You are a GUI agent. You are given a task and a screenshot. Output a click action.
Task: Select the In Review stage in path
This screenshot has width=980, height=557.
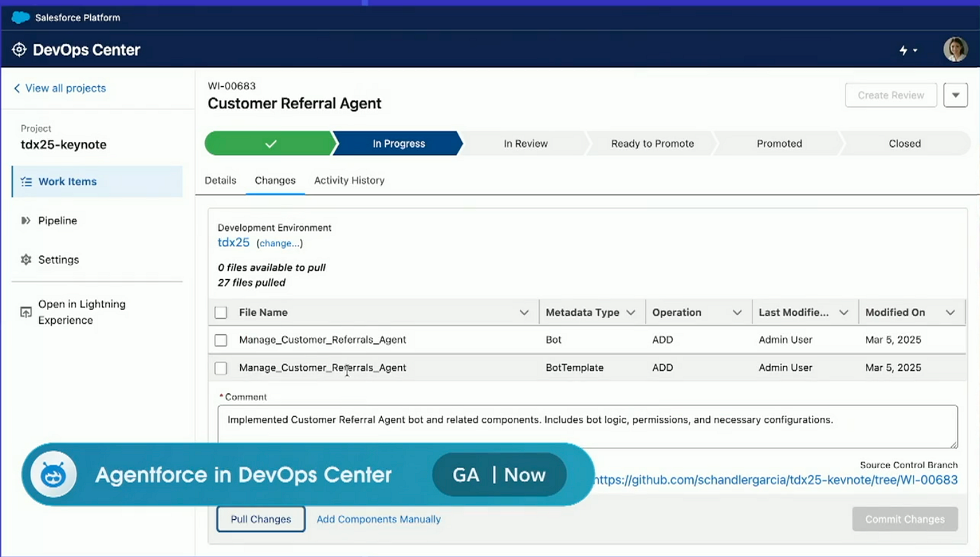pyautogui.click(x=526, y=143)
